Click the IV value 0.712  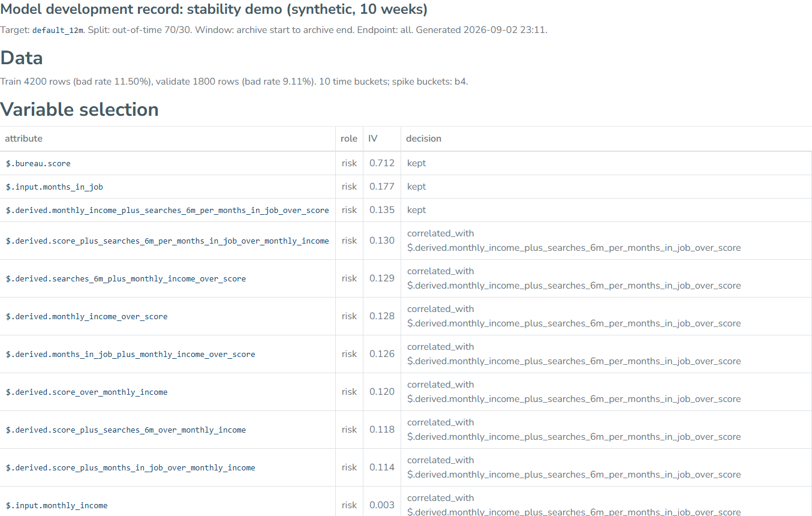tap(382, 163)
